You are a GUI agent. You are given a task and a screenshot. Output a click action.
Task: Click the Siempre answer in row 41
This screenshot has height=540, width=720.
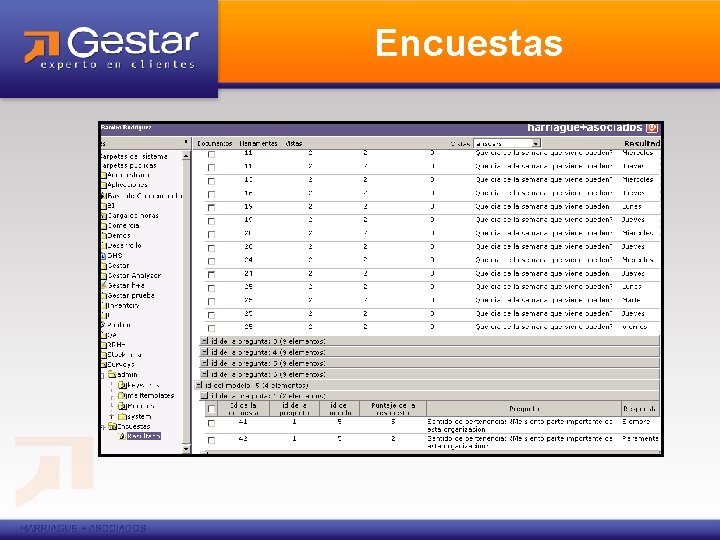coord(636,422)
